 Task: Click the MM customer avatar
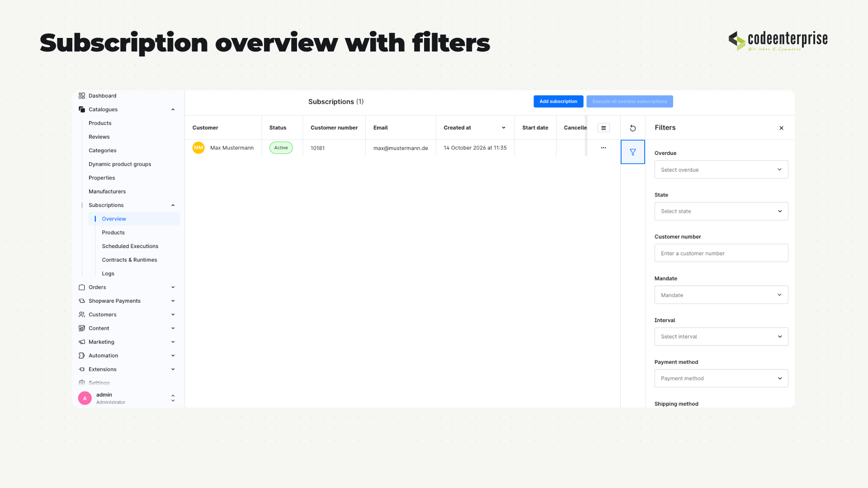198,148
